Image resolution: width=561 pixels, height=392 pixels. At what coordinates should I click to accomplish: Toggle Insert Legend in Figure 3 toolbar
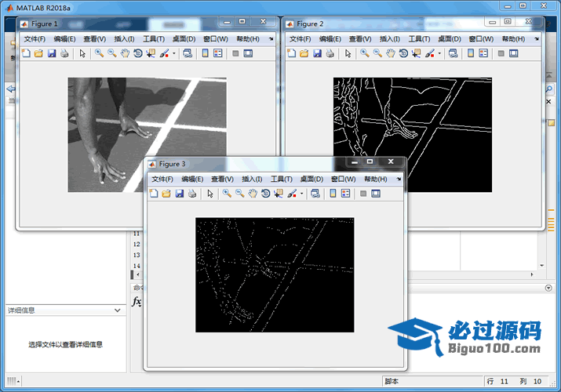point(345,194)
